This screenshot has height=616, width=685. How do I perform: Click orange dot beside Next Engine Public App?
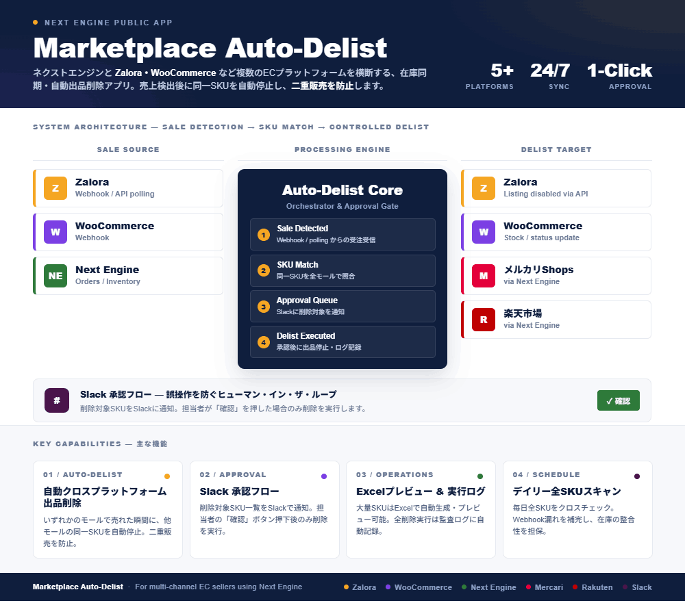pos(36,23)
